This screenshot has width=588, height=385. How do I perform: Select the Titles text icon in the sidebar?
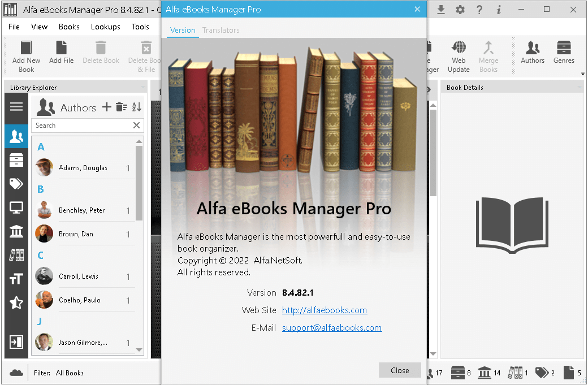click(x=16, y=279)
